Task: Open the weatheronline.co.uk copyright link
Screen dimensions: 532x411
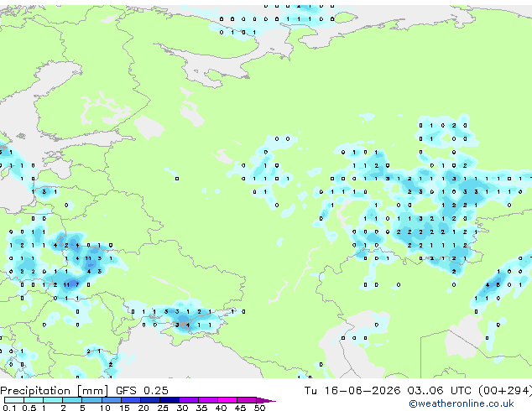Action: point(462,403)
